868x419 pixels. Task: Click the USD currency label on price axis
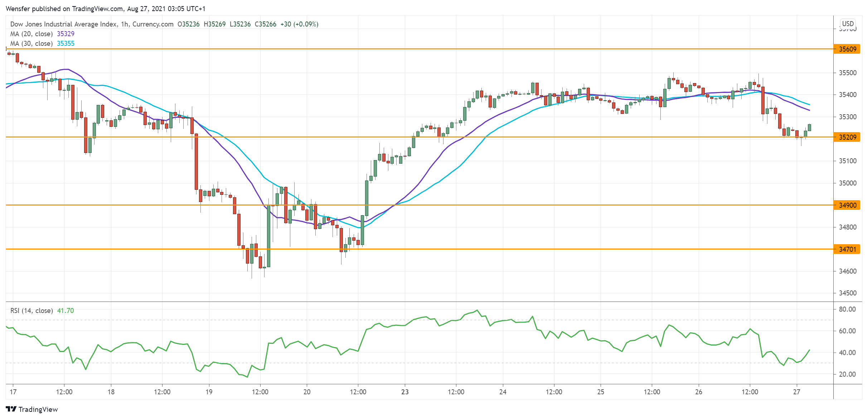point(848,24)
